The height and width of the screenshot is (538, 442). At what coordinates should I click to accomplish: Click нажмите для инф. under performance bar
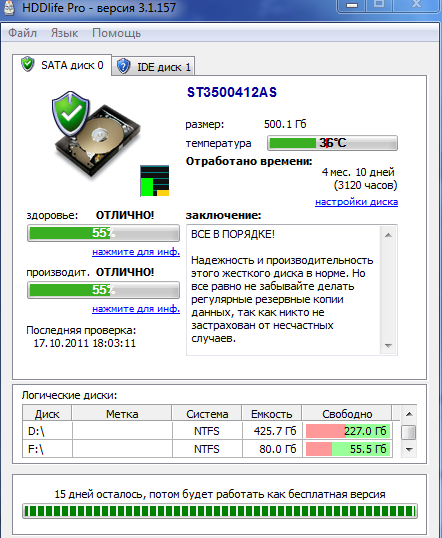coord(136,308)
